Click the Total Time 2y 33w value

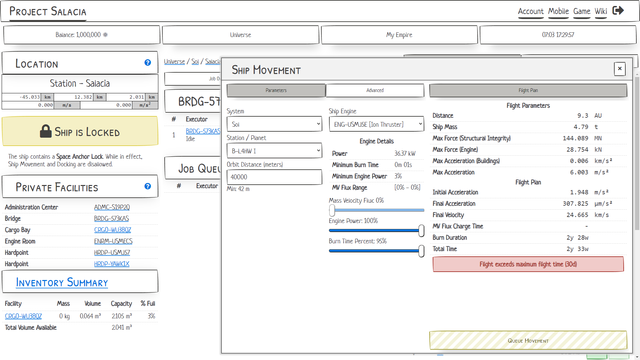pos(577,249)
